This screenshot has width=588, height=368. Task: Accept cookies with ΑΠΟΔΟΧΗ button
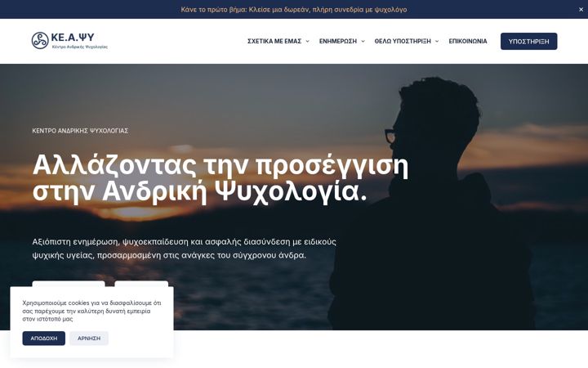(x=44, y=339)
